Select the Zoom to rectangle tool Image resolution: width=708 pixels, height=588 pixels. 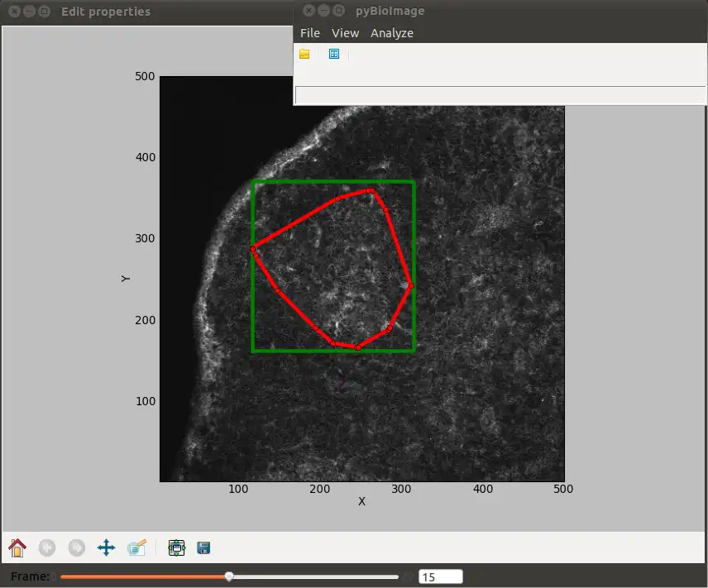pyautogui.click(x=136, y=547)
